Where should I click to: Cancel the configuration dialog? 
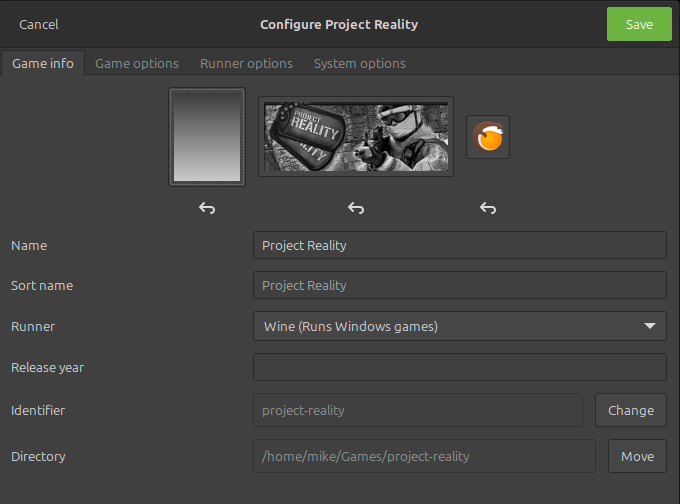[39, 24]
